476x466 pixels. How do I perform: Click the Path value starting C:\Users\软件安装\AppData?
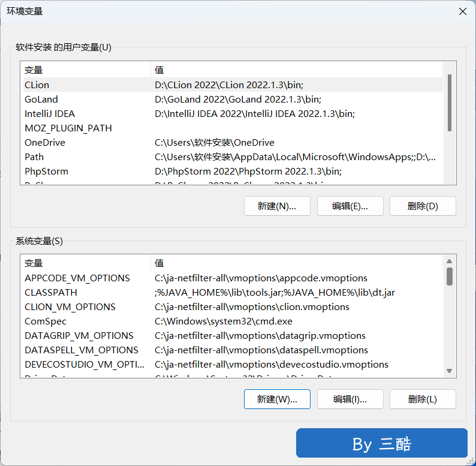[x=295, y=157]
